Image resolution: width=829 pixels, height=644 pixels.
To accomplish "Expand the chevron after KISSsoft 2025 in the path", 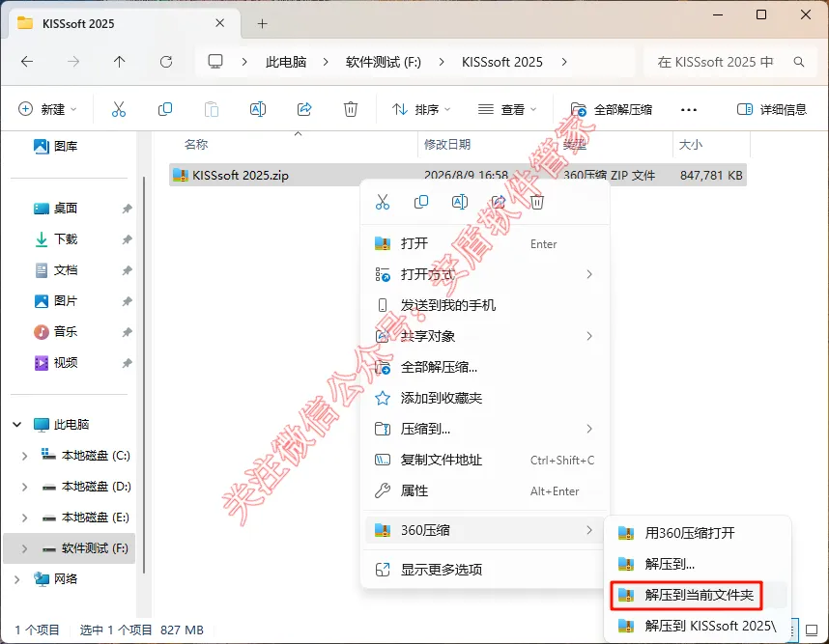I will (x=564, y=62).
